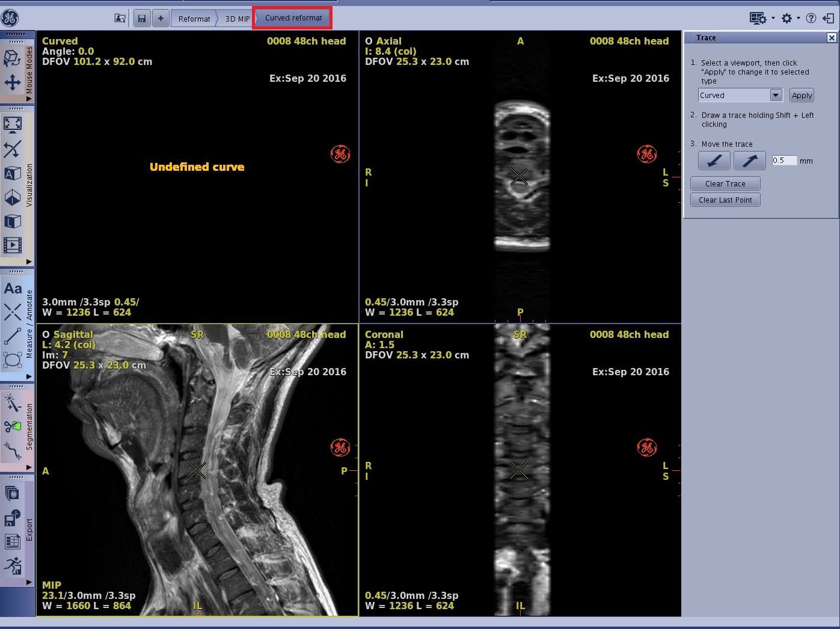Click the trace step mm input field
Screen dimensions: 840x629
(784, 161)
